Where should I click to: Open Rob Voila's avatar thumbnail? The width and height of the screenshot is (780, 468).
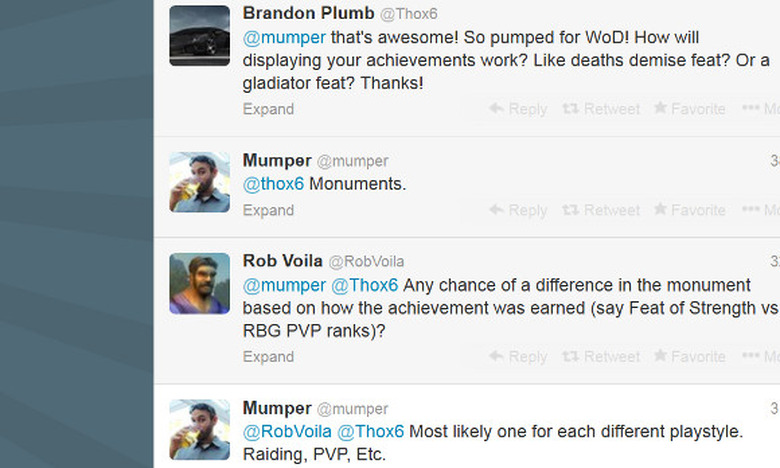click(x=200, y=283)
